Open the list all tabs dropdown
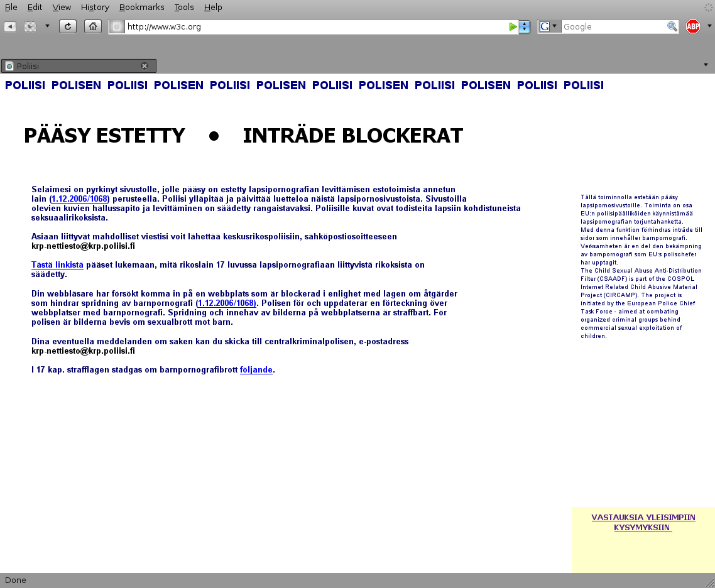Image resolution: width=715 pixels, height=588 pixels. pos(706,65)
